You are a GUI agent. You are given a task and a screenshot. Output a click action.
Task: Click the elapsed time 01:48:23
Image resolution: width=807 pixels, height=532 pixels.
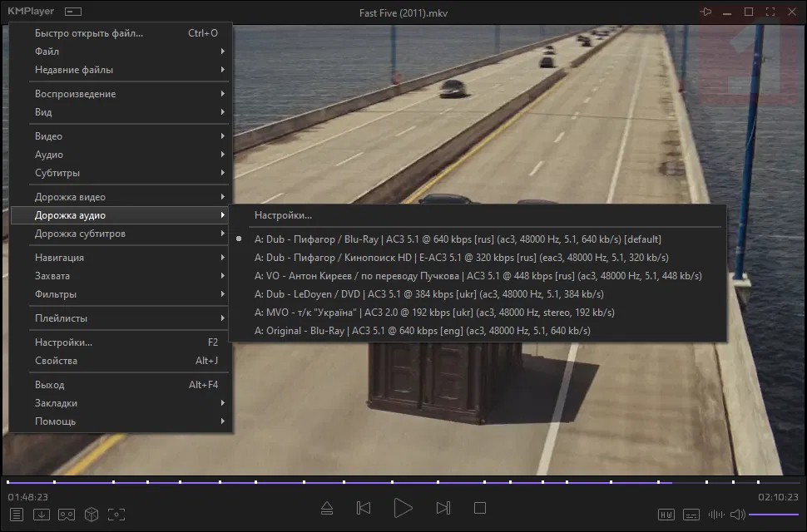tap(27, 497)
